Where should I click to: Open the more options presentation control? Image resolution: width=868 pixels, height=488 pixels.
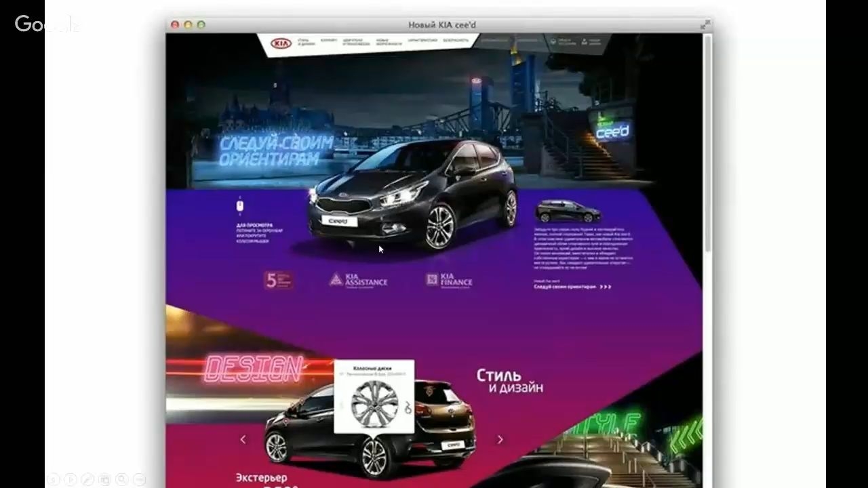pyautogui.click(x=140, y=479)
